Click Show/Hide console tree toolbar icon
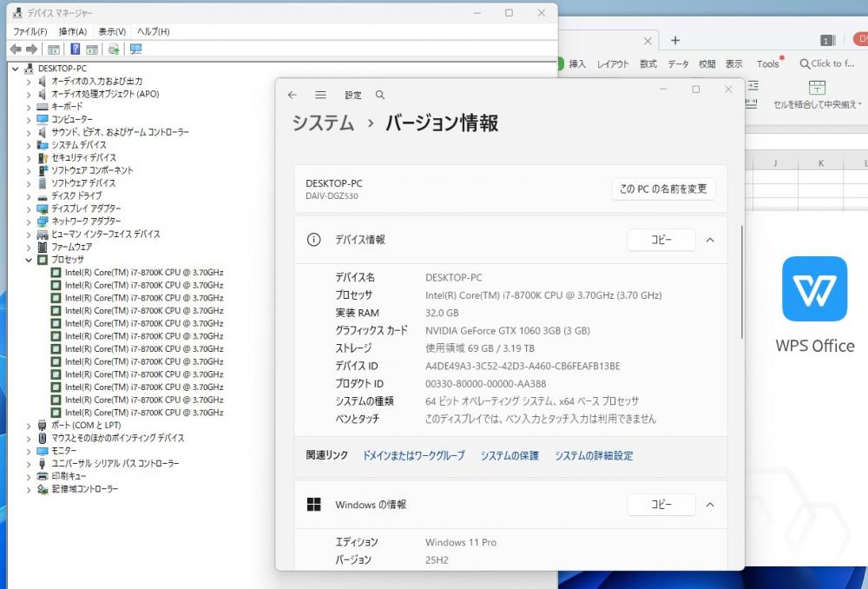 point(53,50)
